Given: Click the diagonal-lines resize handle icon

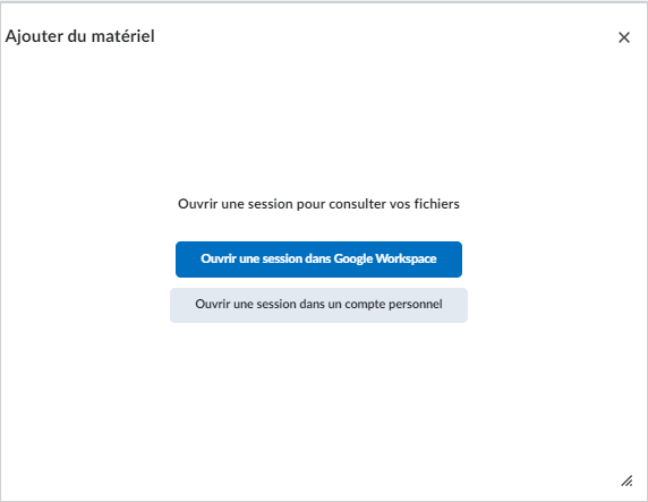Looking at the screenshot, I should click(627, 481).
